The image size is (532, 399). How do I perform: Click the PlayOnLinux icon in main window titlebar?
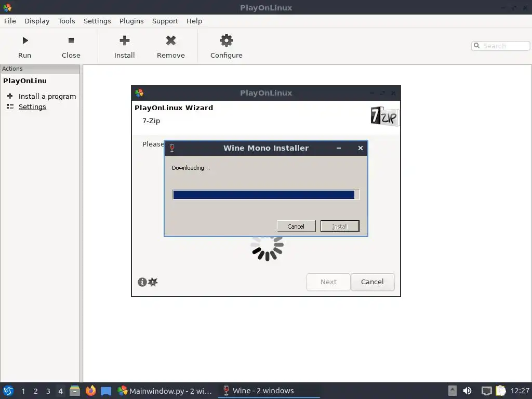[x=7, y=7]
